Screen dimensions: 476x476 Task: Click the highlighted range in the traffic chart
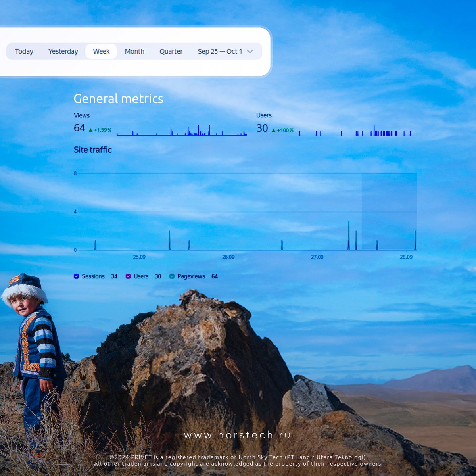click(389, 211)
